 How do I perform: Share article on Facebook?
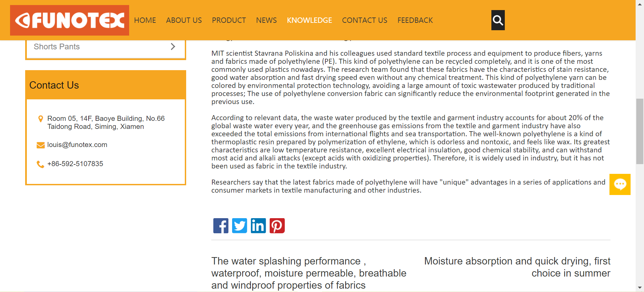[x=221, y=226]
